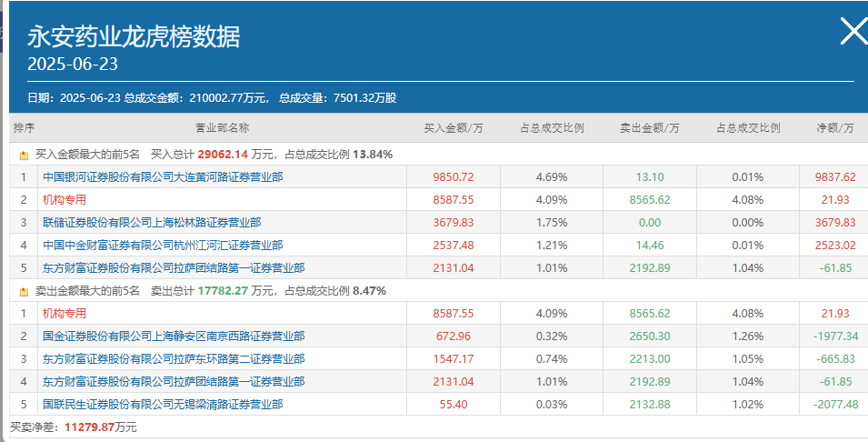The image size is (868, 442).
Task: Click the 买卖净差 11279.87 value
Action: click(89, 427)
